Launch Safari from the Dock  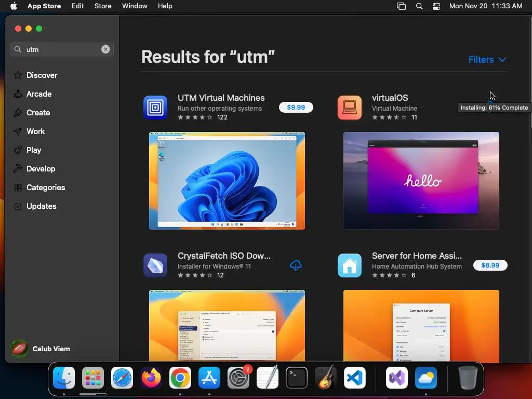click(122, 377)
